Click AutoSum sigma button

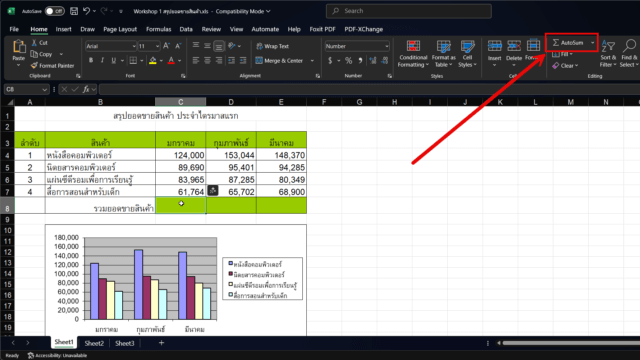567,42
